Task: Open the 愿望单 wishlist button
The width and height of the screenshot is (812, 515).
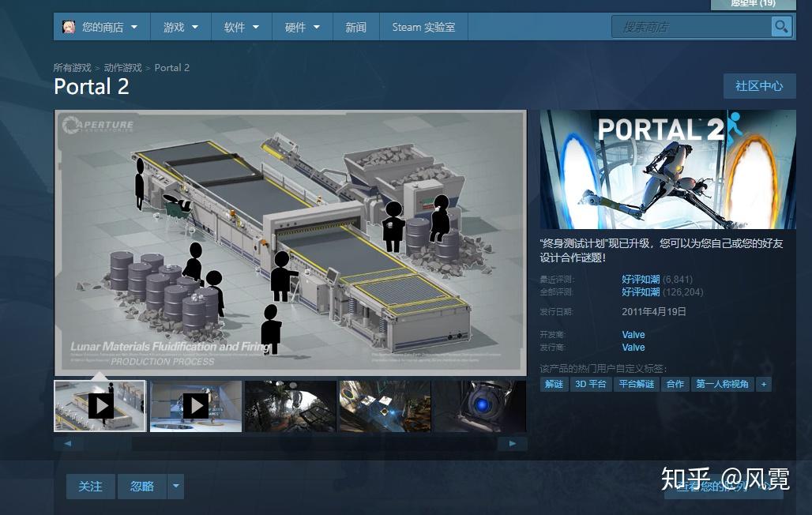Action: [753, 4]
